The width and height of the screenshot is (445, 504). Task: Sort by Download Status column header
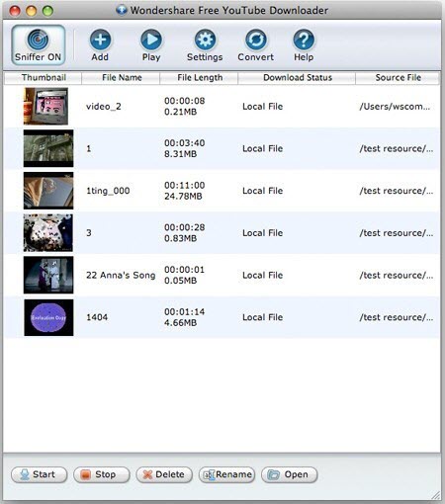click(x=297, y=78)
